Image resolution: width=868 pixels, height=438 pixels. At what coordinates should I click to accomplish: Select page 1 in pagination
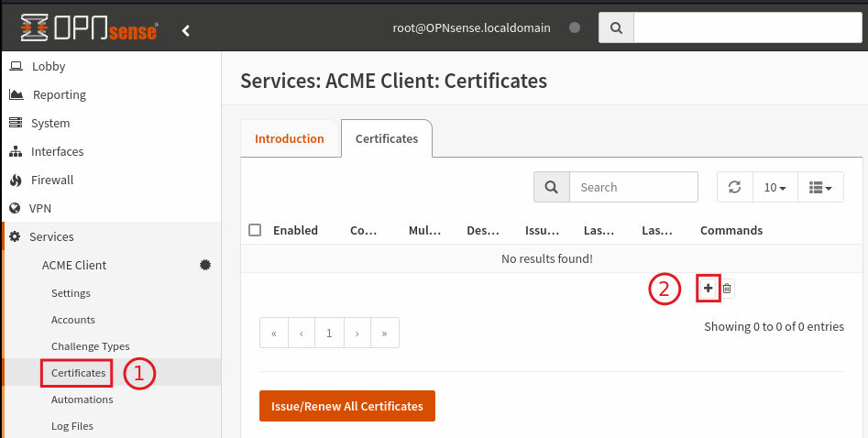tap(329, 333)
